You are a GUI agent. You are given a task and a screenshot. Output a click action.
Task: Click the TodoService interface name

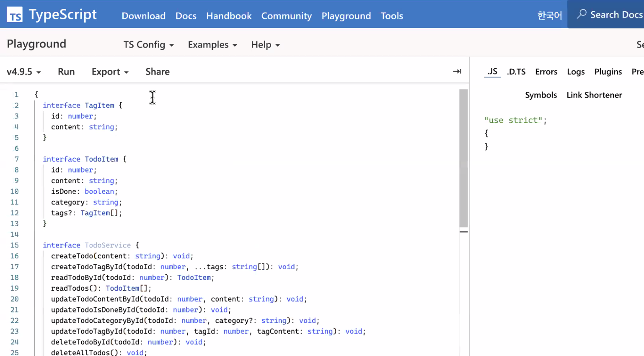click(x=108, y=245)
